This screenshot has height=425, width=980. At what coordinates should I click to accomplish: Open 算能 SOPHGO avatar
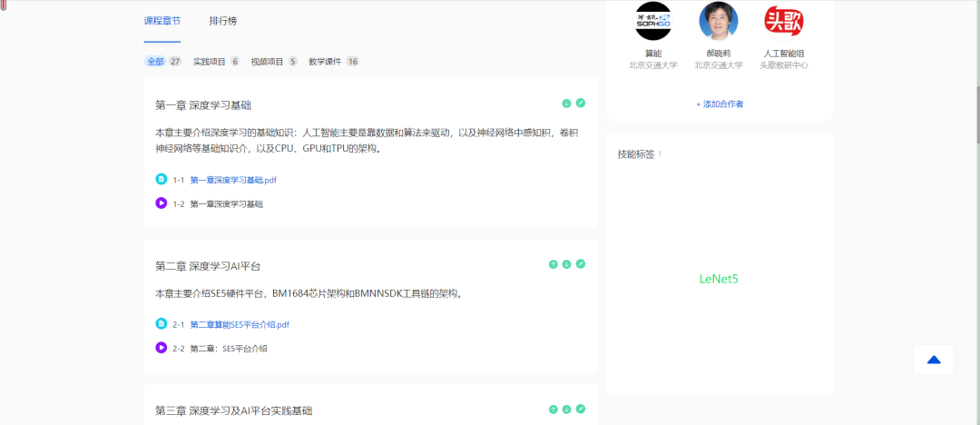point(653,21)
